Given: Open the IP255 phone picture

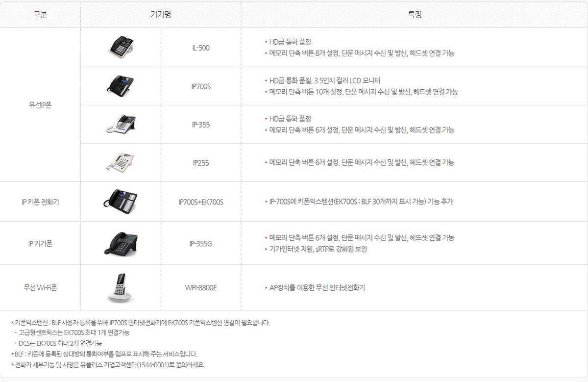Looking at the screenshot, I should click(121, 162).
